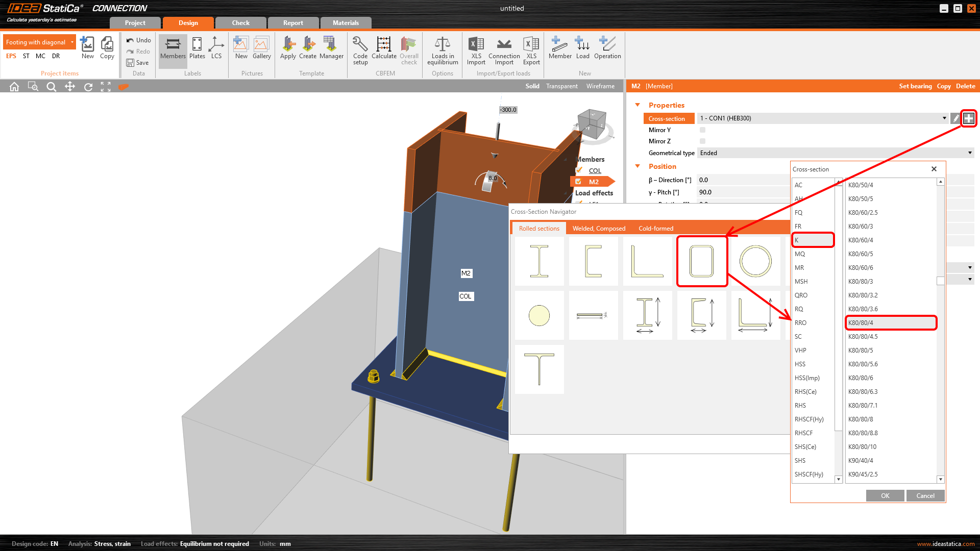Image resolution: width=980 pixels, height=551 pixels.
Task: Toggle the Mirror Y checkbox
Action: click(703, 130)
